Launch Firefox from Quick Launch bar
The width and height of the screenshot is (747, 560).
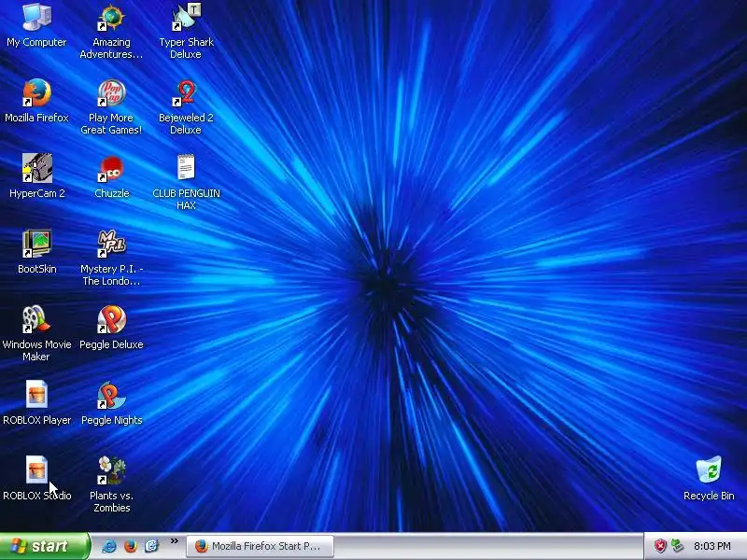(x=130, y=546)
